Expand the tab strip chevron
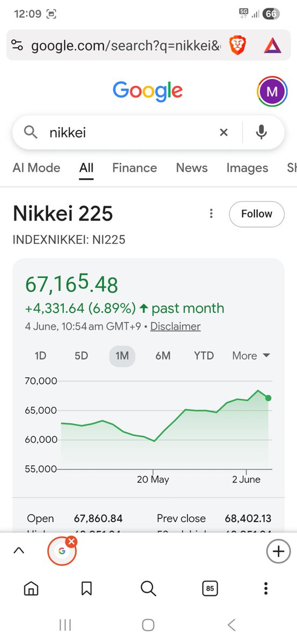This screenshot has width=297, height=644. (18, 550)
